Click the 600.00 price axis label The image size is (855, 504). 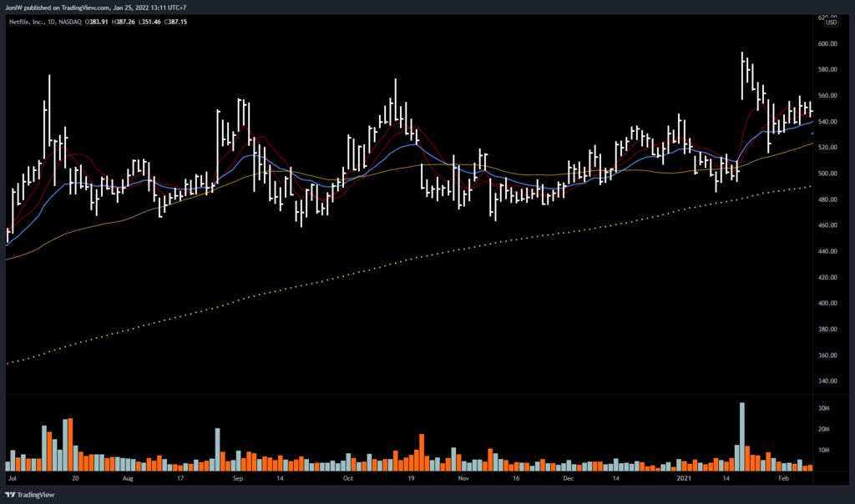click(827, 44)
